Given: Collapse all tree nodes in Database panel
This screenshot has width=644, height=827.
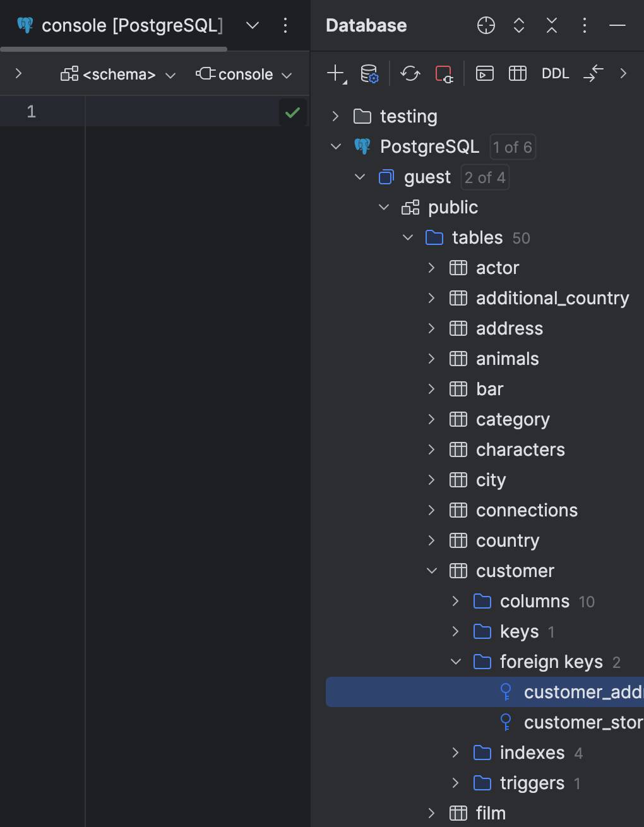Looking at the screenshot, I should point(551,25).
